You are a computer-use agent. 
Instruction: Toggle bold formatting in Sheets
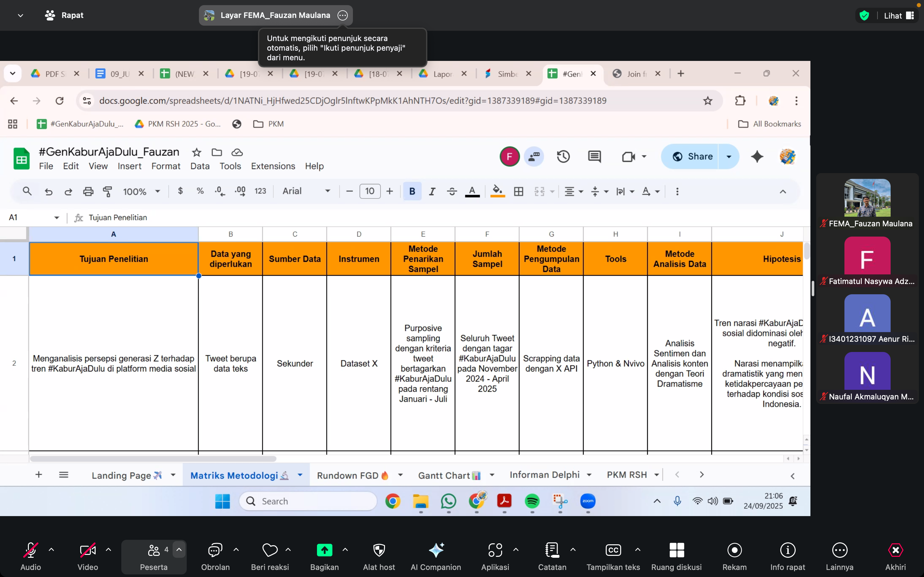point(412,191)
